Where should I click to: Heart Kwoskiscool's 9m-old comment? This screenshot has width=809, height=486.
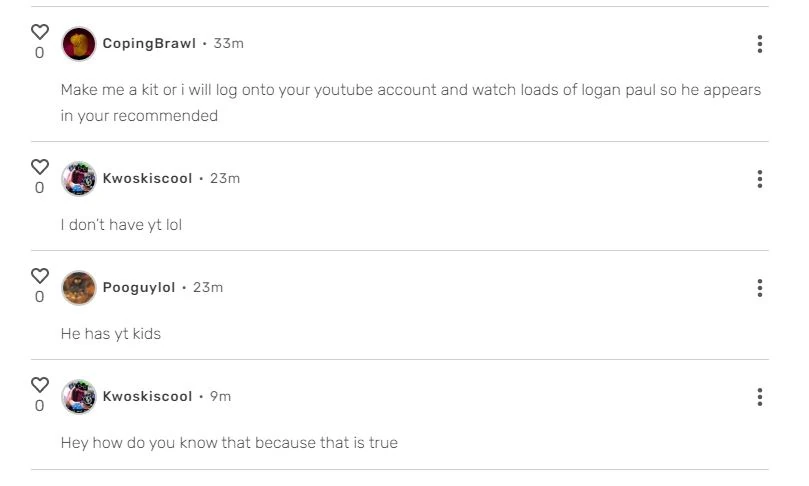[x=40, y=385]
